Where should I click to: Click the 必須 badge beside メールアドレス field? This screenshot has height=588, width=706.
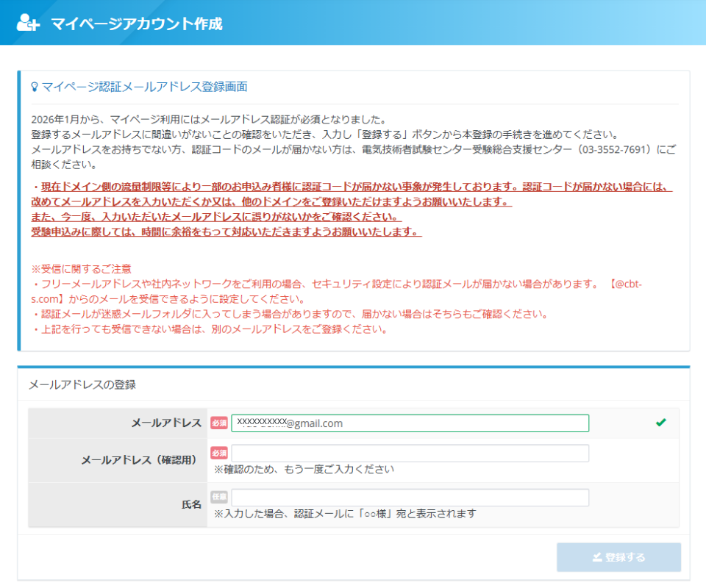tap(219, 423)
